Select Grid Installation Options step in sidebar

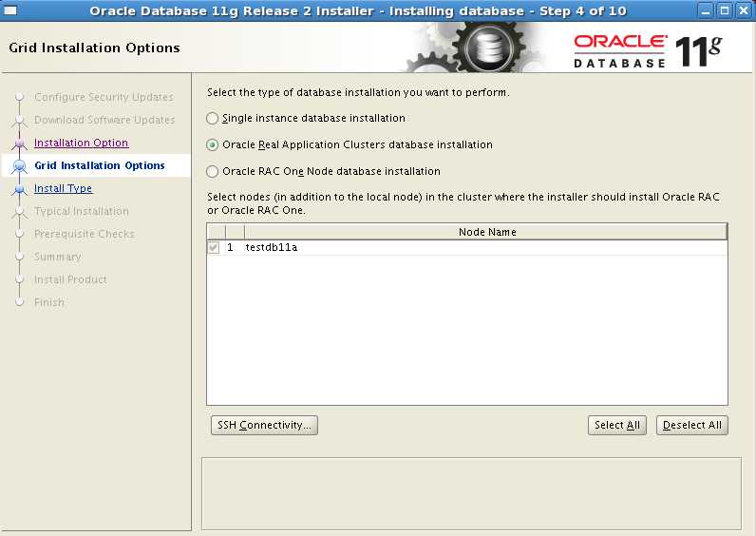[x=100, y=165]
